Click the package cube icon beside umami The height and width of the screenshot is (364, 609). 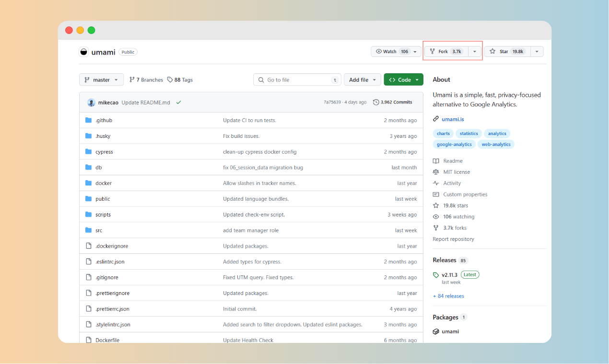436,331
